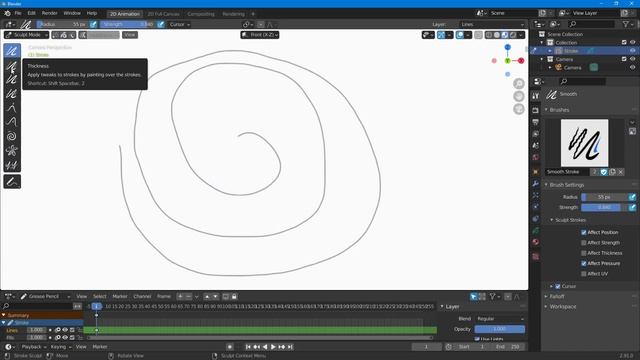
Task: Open the Layer Lines dropdown
Action: (x=493, y=24)
